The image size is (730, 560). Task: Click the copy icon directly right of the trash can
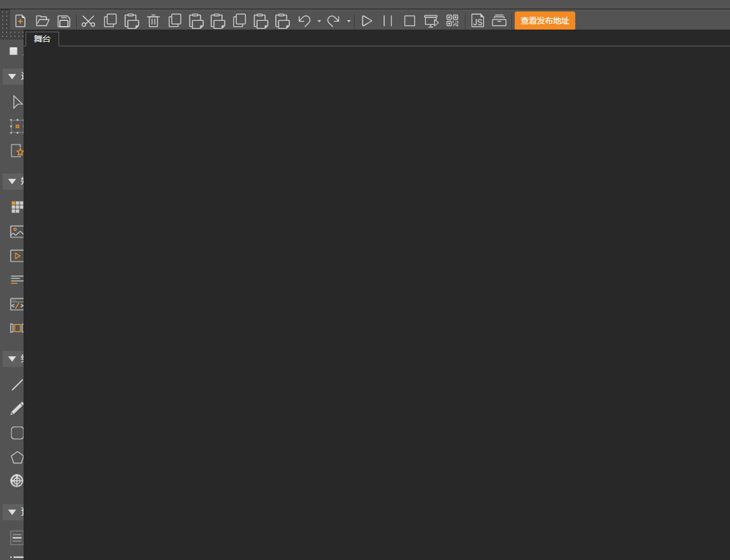click(x=174, y=20)
